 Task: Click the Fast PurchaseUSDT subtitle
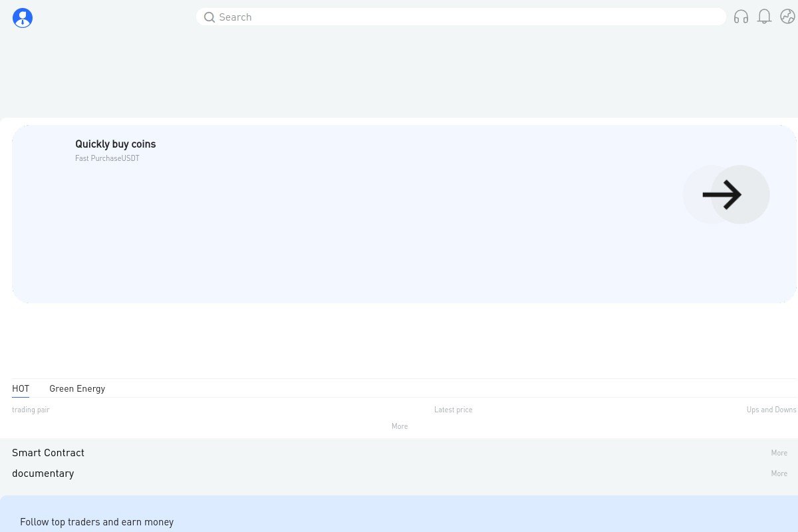[x=107, y=159]
